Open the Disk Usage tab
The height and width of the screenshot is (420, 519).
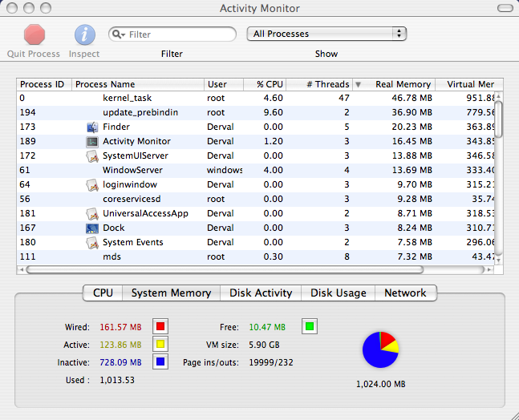(339, 293)
